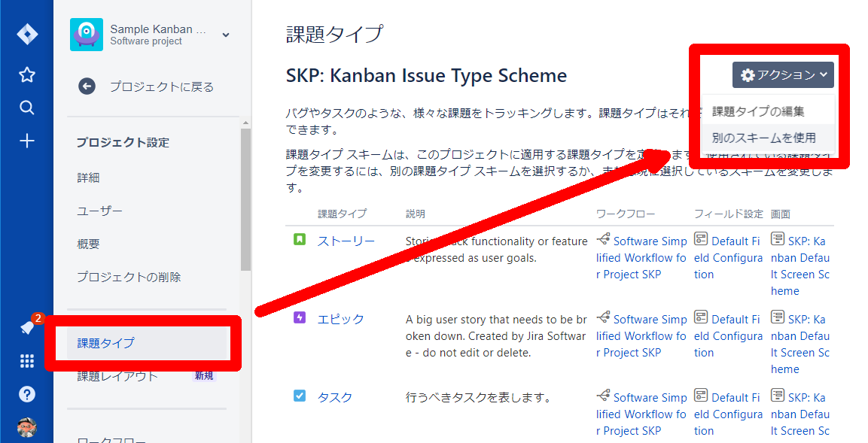This screenshot has height=443, width=868.
Task: Click the Jira logo icon
Action: pyautogui.click(x=27, y=35)
